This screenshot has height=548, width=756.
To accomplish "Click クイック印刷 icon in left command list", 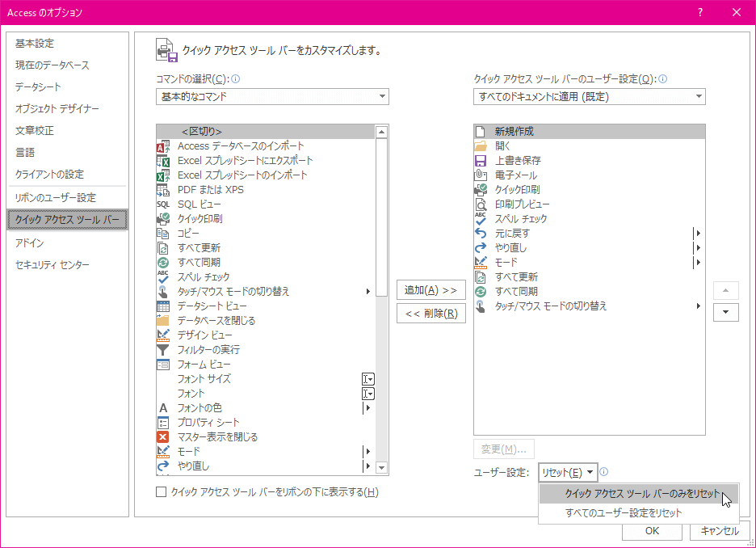I will [x=163, y=218].
